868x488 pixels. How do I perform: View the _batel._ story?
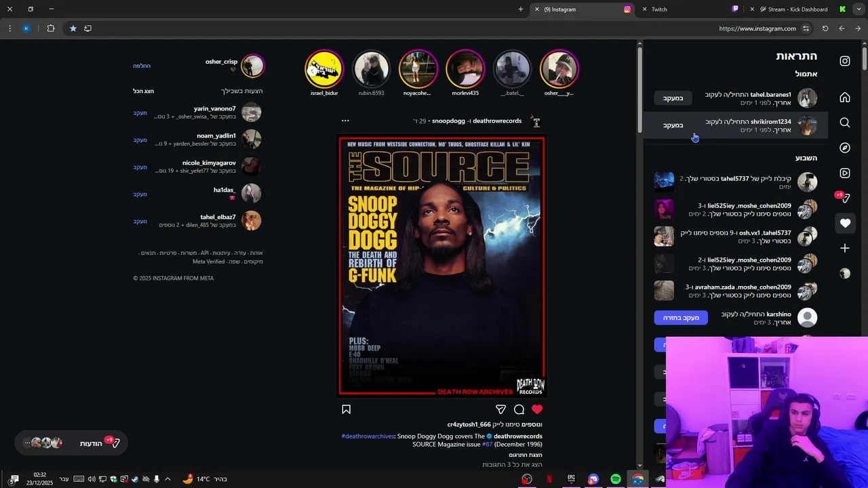(512, 68)
